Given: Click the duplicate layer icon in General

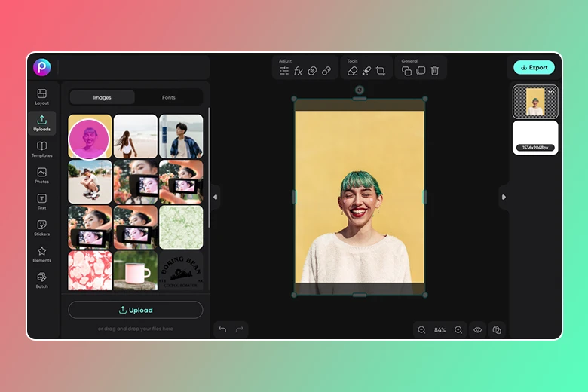Looking at the screenshot, I should pyautogui.click(x=407, y=71).
